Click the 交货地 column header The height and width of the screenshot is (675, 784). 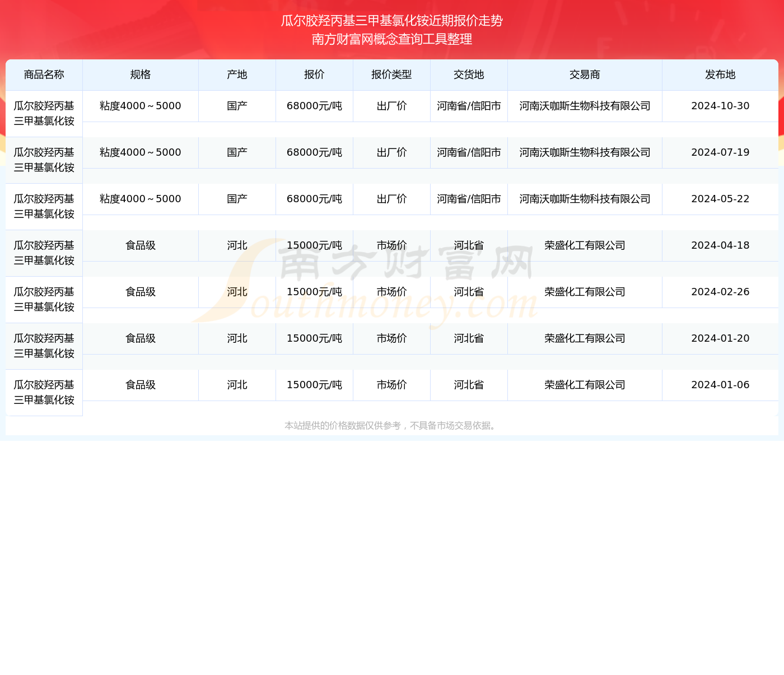[469, 75]
